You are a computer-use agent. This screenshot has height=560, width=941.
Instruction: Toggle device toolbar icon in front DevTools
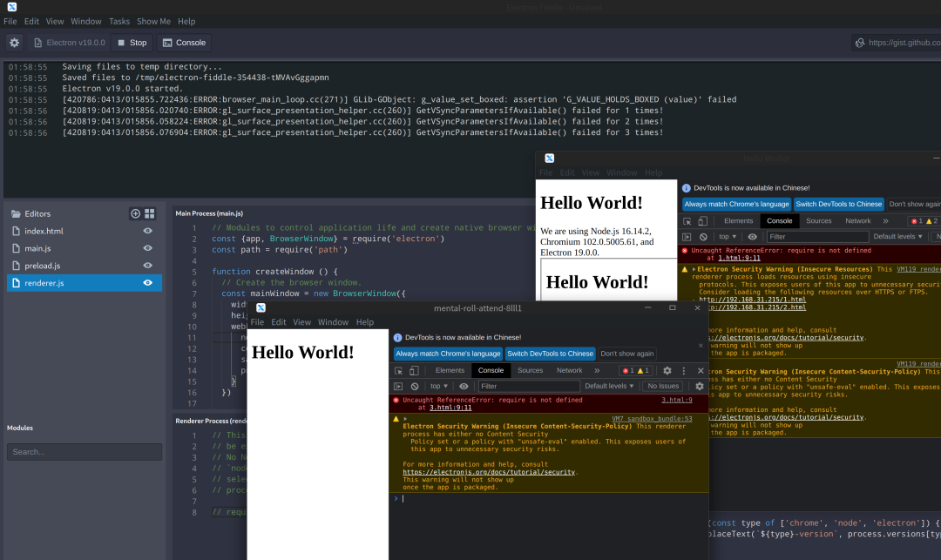[x=414, y=370]
